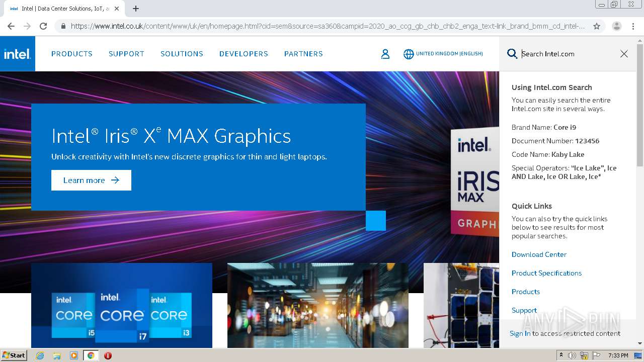Open the Products quick link

tap(526, 292)
